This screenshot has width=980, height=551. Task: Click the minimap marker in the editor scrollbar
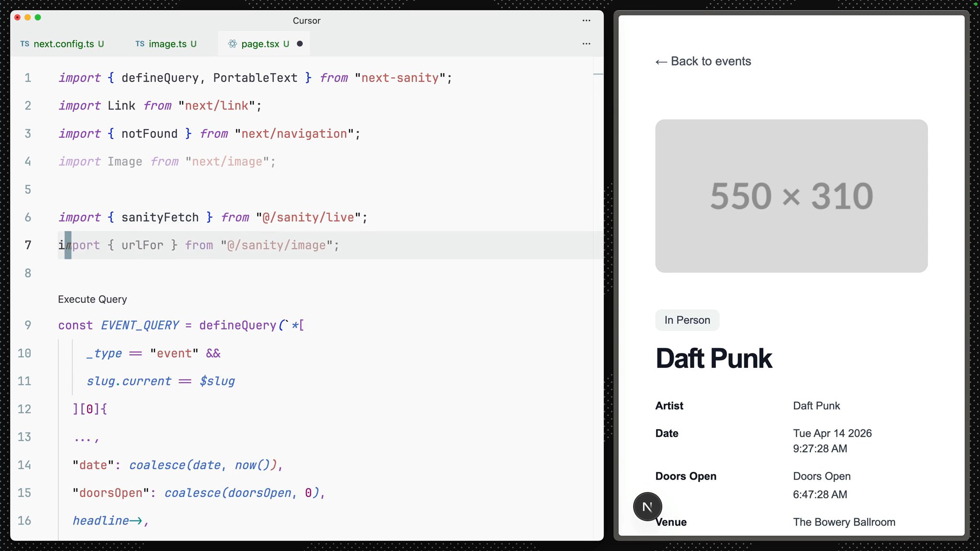click(598, 74)
